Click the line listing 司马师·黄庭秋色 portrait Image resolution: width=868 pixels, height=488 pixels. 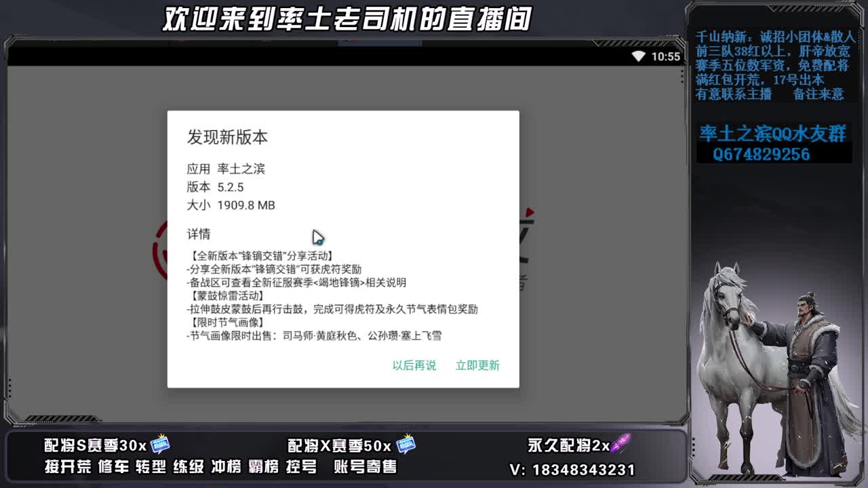coord(314,335)
